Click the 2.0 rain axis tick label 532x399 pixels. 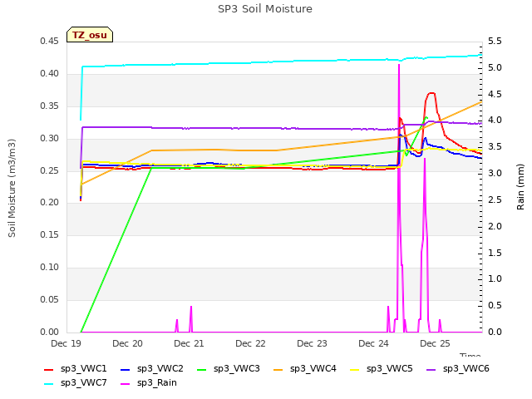[x=495, y=226]
